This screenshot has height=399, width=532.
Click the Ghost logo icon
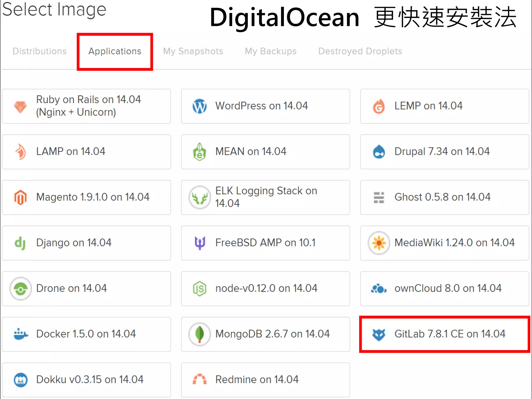[379, 198]
